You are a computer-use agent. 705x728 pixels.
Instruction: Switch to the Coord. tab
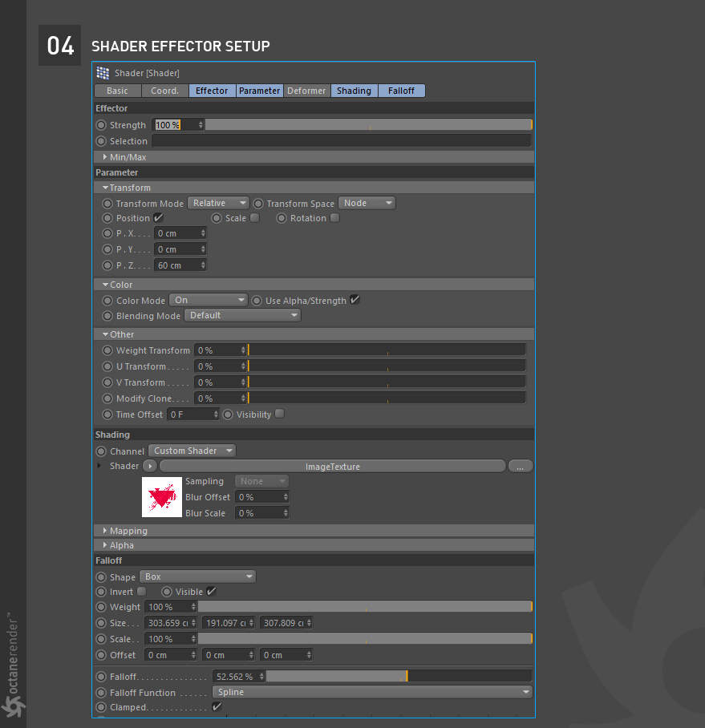pos(165,91)
